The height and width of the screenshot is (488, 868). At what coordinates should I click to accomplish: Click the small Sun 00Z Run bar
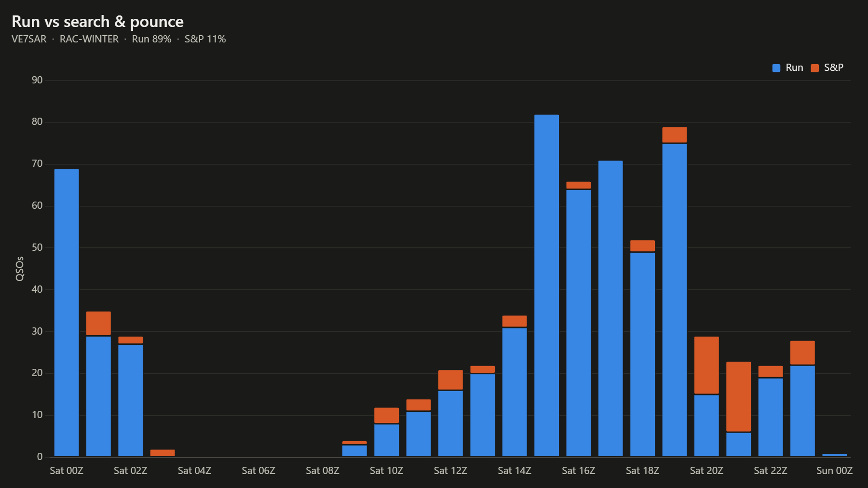point(834,455)
